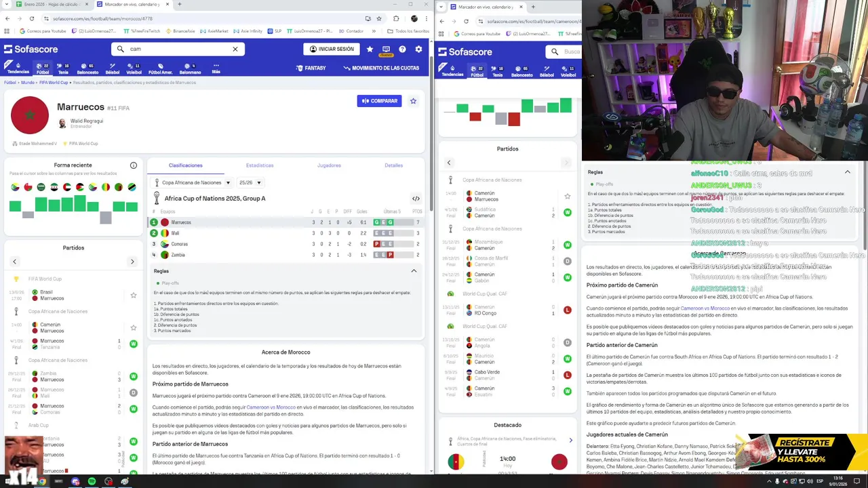The width and height of the screenshot is (868, 488).
Task: Select the Mali row in standings
Action: click(285, 233)
